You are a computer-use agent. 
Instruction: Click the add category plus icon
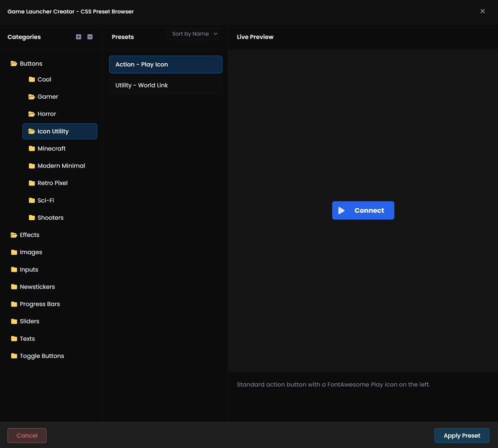(x=78, y=36)
